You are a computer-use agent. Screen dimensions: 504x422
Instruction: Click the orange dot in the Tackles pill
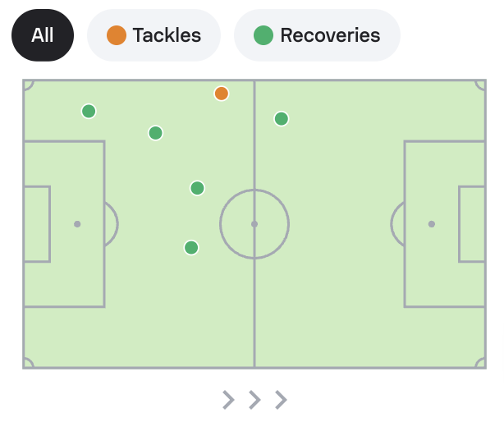coord(117,35)
